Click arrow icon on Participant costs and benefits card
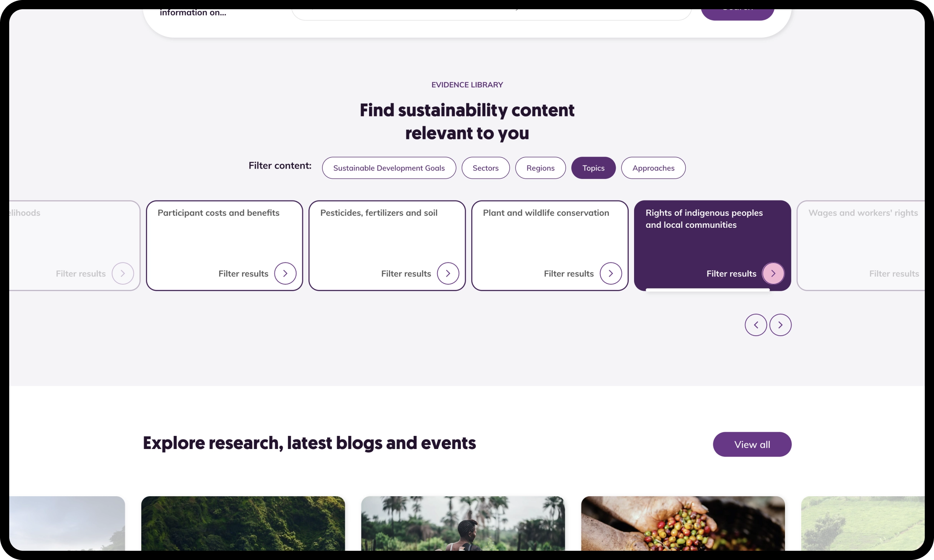 (x=285, y=273)
